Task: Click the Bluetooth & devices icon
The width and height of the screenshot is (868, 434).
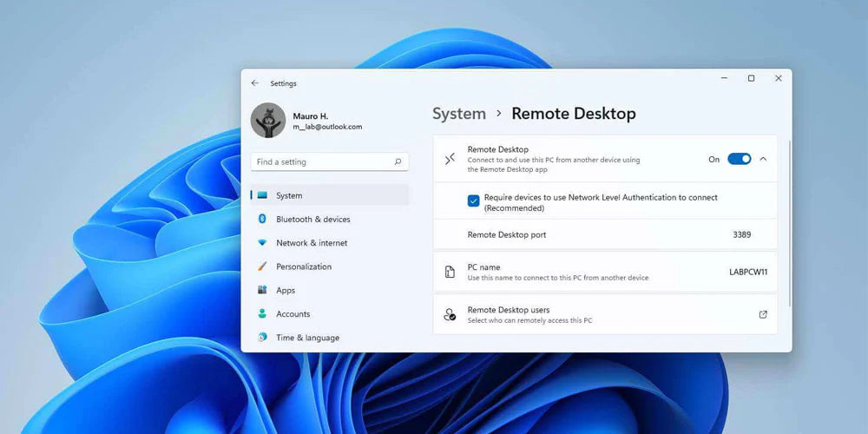Action: pos(262,220)
